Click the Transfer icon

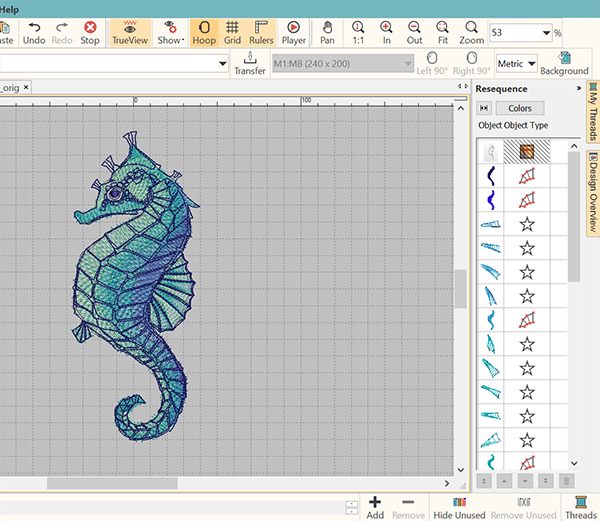coord(249,63)
